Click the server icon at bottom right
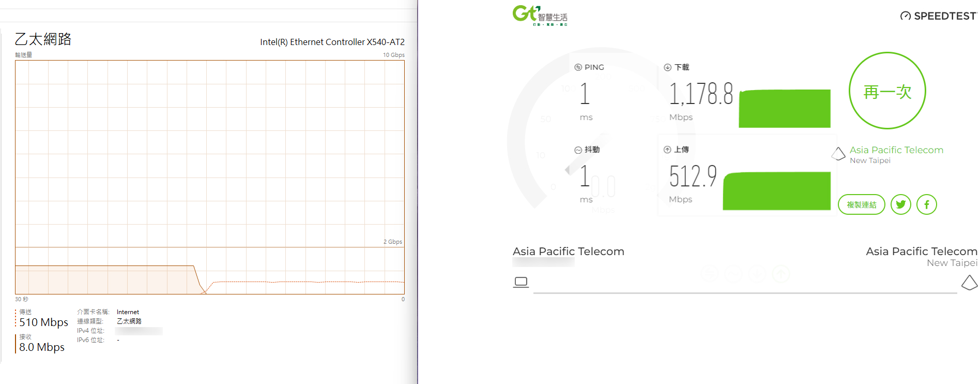This screenshot has height=384, width=980. 969,283
